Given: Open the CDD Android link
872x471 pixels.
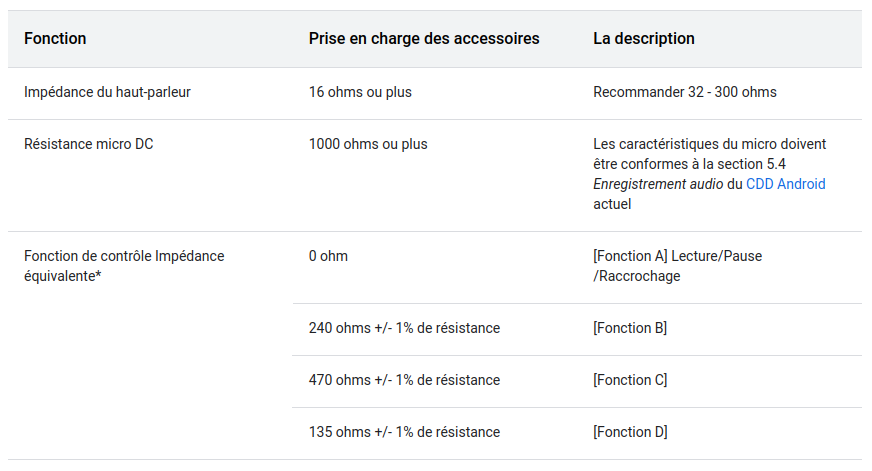Looking at the screenshot, I should (785, 184).
